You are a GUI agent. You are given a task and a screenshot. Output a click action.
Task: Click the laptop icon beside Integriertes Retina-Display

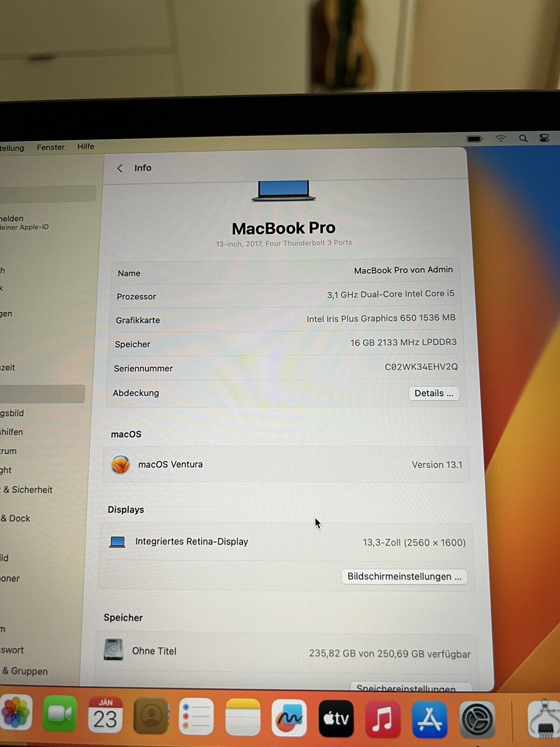point(117,542)
